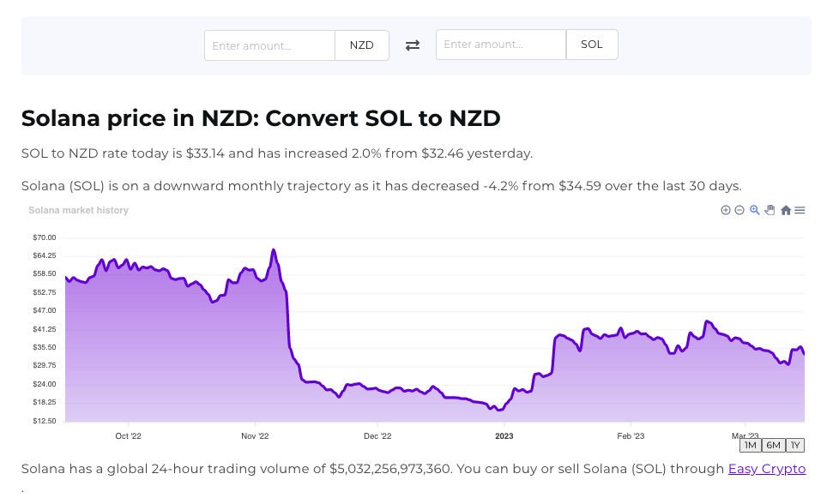
Task: Switch to the 1Y time range
Action: (x=794, y=445)
